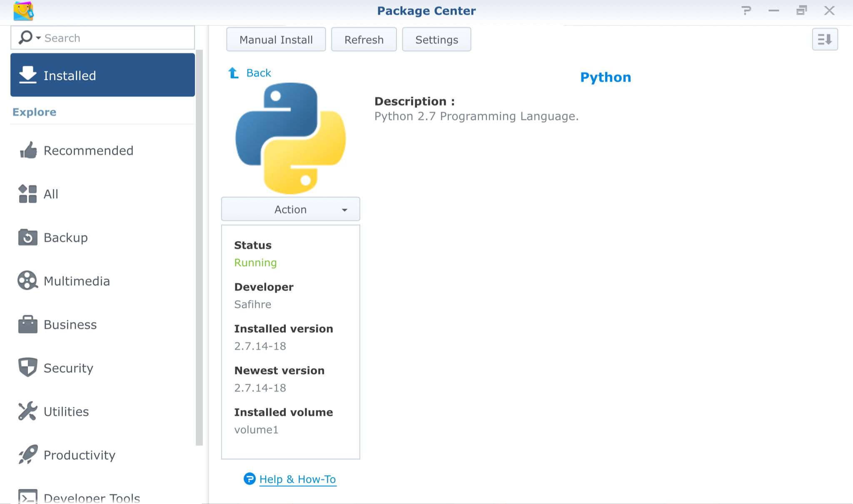Open the Backup category
Viewport: 853px width, 504px height.
[x=102, y=237]
